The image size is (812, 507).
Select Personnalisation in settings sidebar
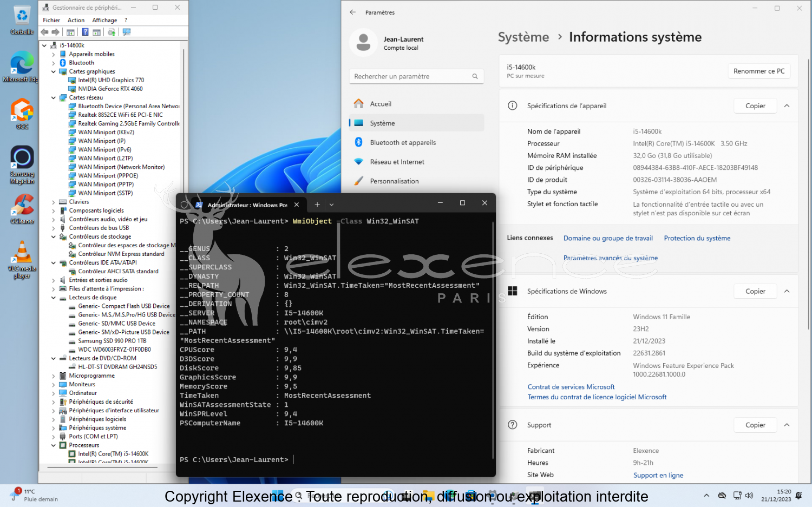click(x=416, y=181)
